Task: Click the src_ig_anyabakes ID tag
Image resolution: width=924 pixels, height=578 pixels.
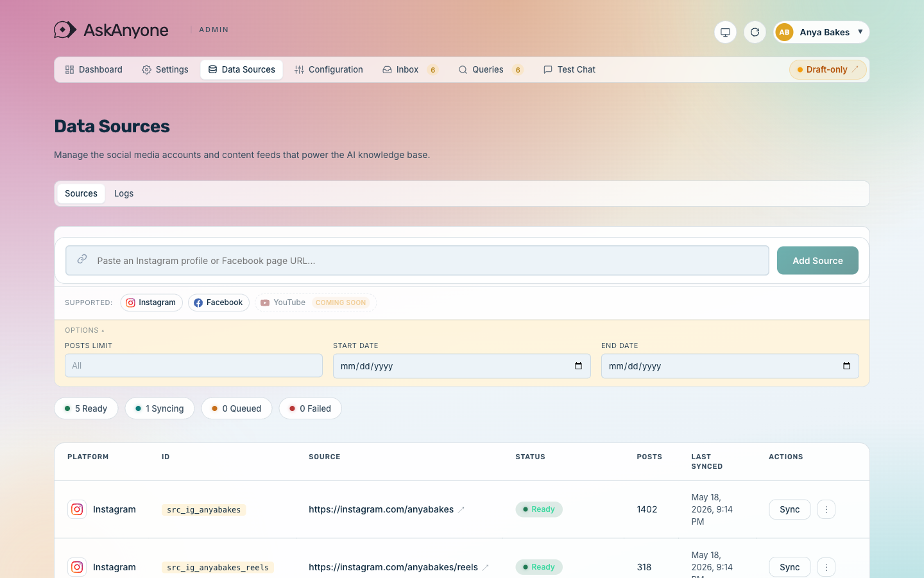Action: (204, 510)
